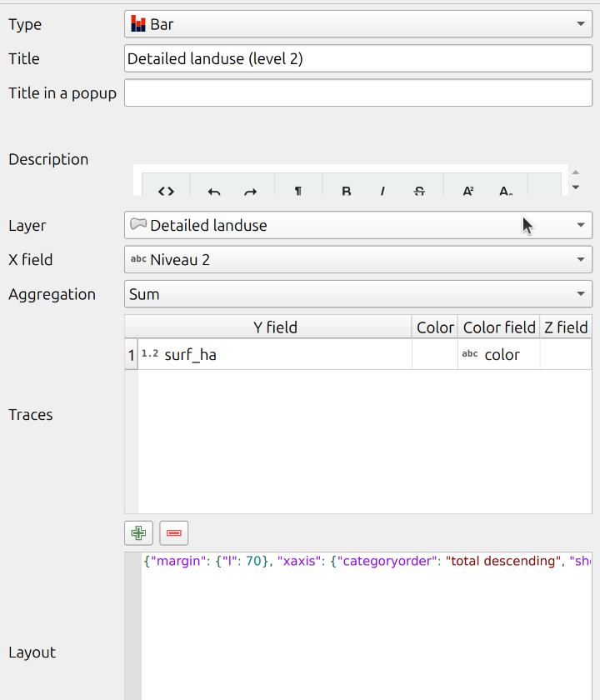Toggle bold in description editor

[x=346, y=191]
